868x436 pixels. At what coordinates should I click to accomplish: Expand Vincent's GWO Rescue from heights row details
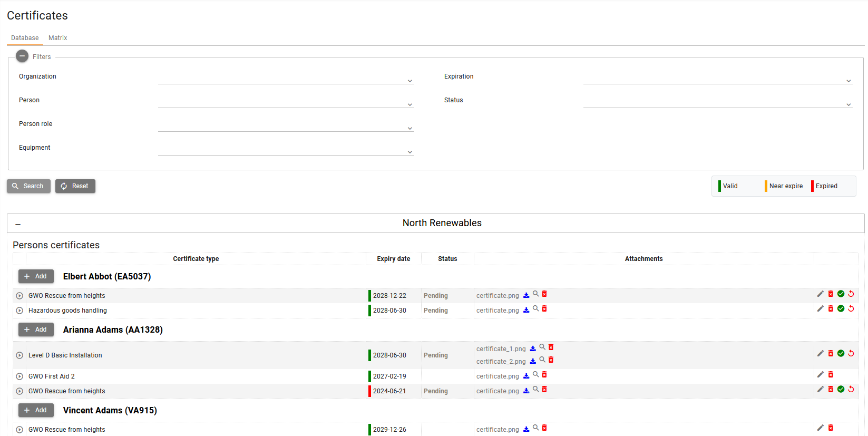19,430
